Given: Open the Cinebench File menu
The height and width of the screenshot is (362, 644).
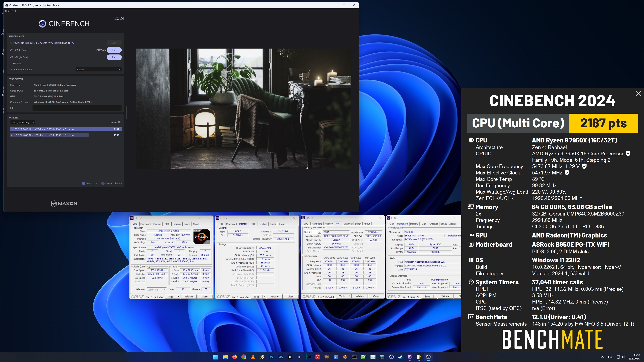Looking at the screenshot, I should tap(7, 11).
